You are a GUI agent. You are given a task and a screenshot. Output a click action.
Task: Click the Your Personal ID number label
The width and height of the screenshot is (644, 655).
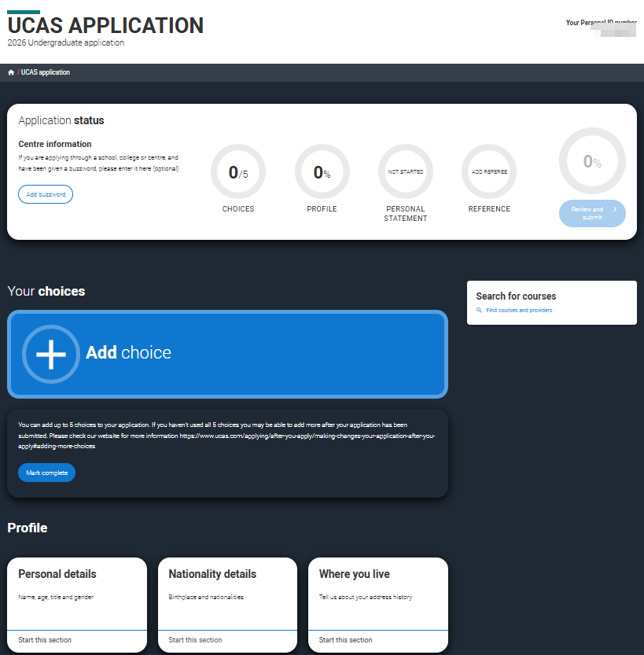(602, 23)
